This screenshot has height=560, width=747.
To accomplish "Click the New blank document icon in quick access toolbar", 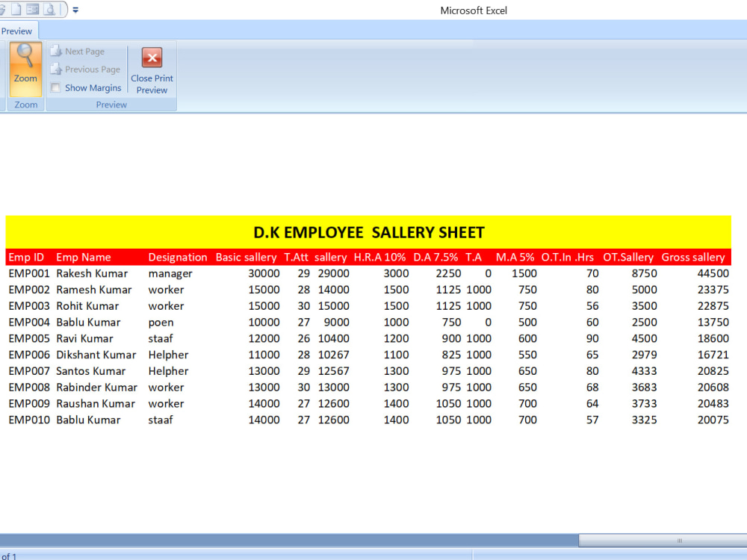I will pyautogui.click(x=16, y=9).
